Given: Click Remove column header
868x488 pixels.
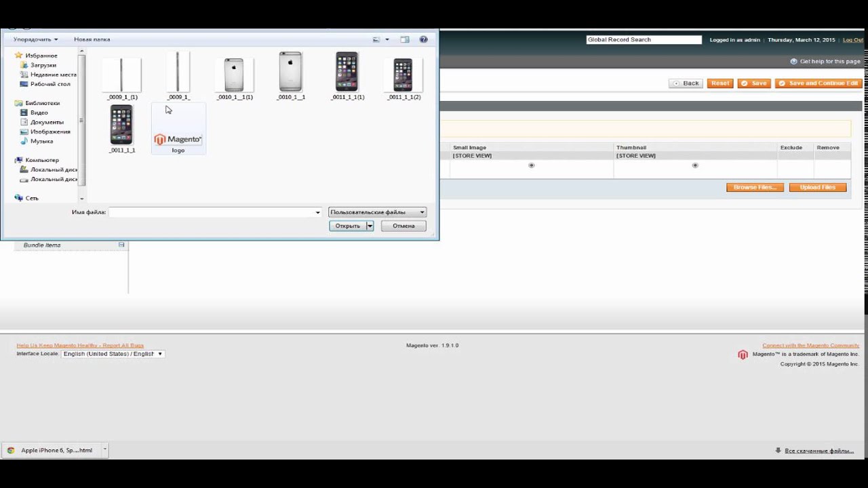Looking at the screenshot, I should tap(828, 148).
